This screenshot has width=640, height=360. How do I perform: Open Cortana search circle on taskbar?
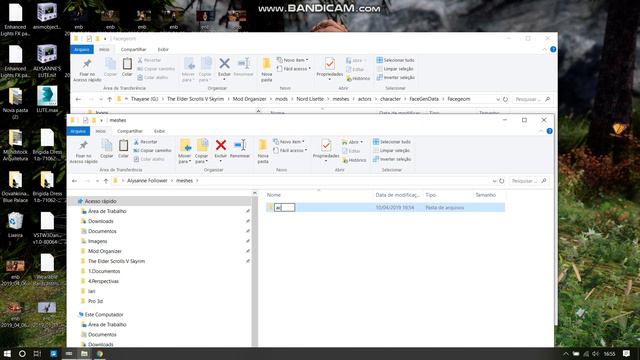22,353
